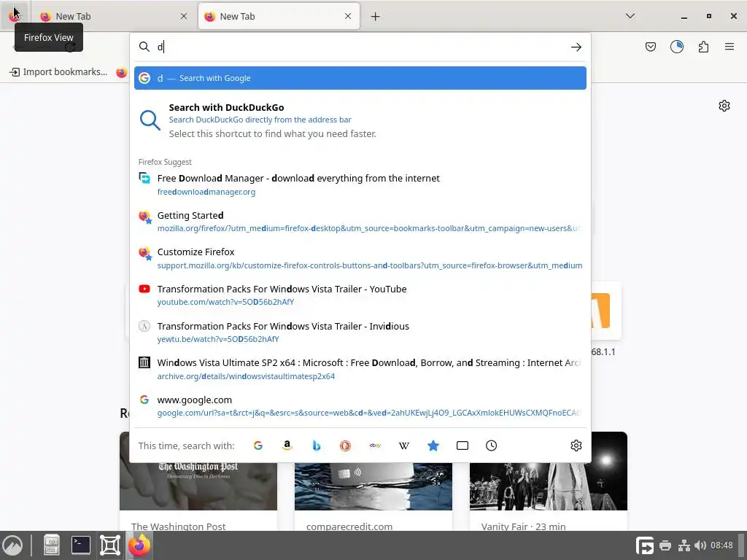The height and width of the screenshot is (560, 747).
Task: Click in the address bar text field
Action: click(360, 47)
